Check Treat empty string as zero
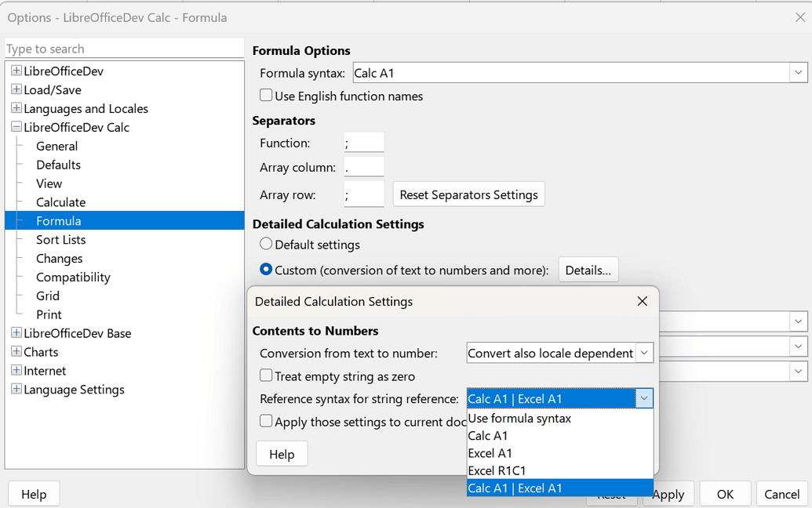 point(268,376)
